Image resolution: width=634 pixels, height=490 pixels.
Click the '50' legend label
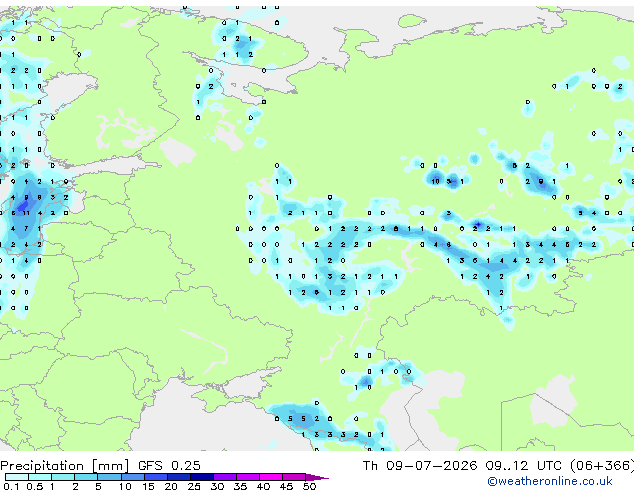309,486
